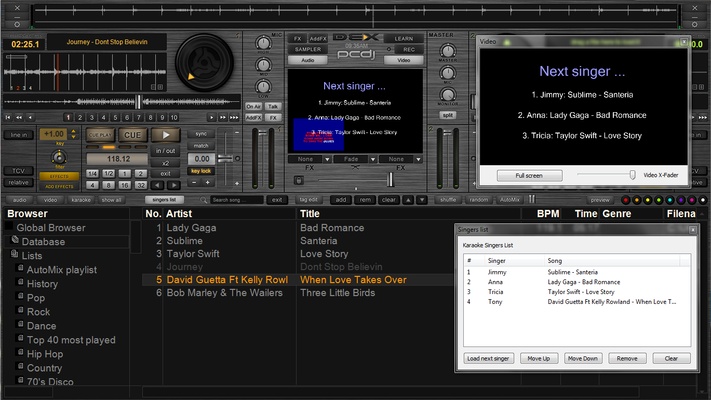Click the pitch bend minus button
711x400 pixels.
point(194,182)
